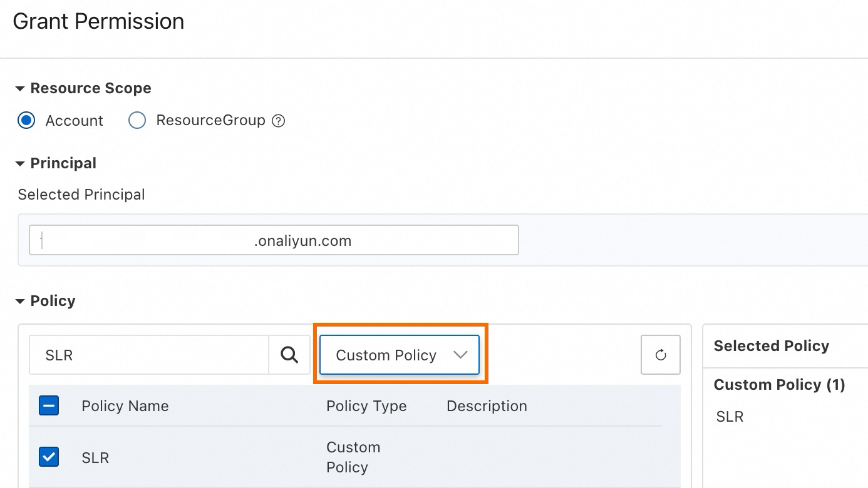Click the refresh icon to reload policy list

pos(660,355)
